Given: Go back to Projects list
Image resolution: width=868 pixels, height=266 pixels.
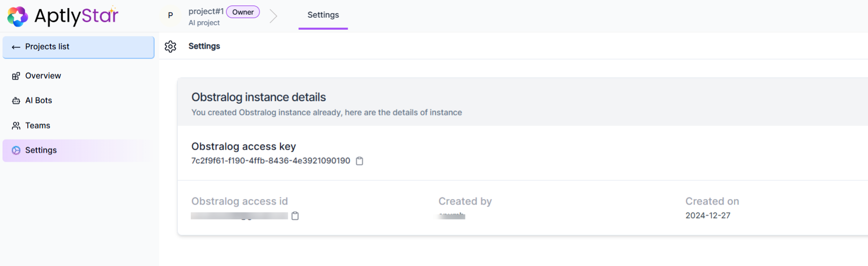Looking at the screenshot, I should [x=79, y=47].
